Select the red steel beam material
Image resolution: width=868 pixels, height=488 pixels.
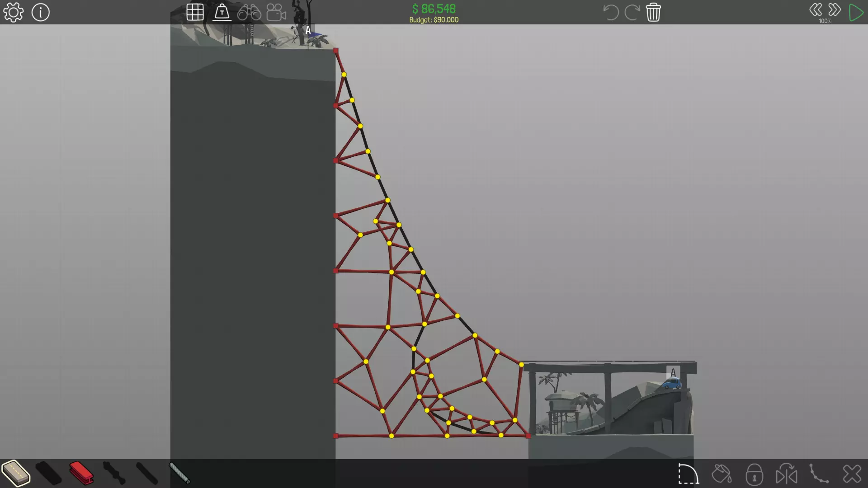click(x=81, y=473)
